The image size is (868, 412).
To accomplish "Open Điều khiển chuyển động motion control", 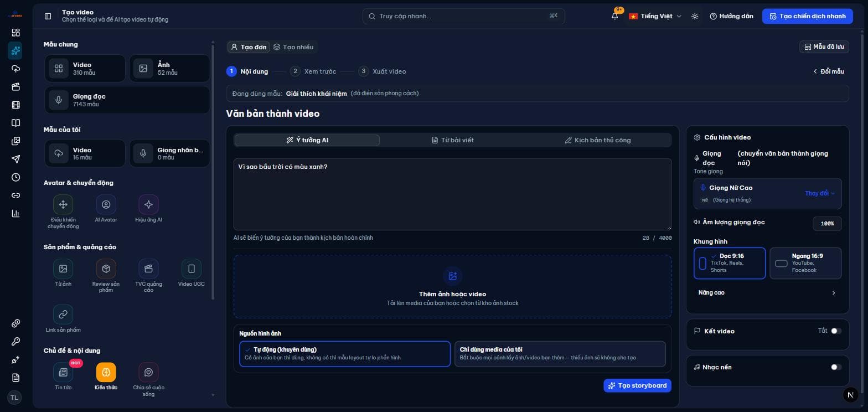I will point(63,204).
